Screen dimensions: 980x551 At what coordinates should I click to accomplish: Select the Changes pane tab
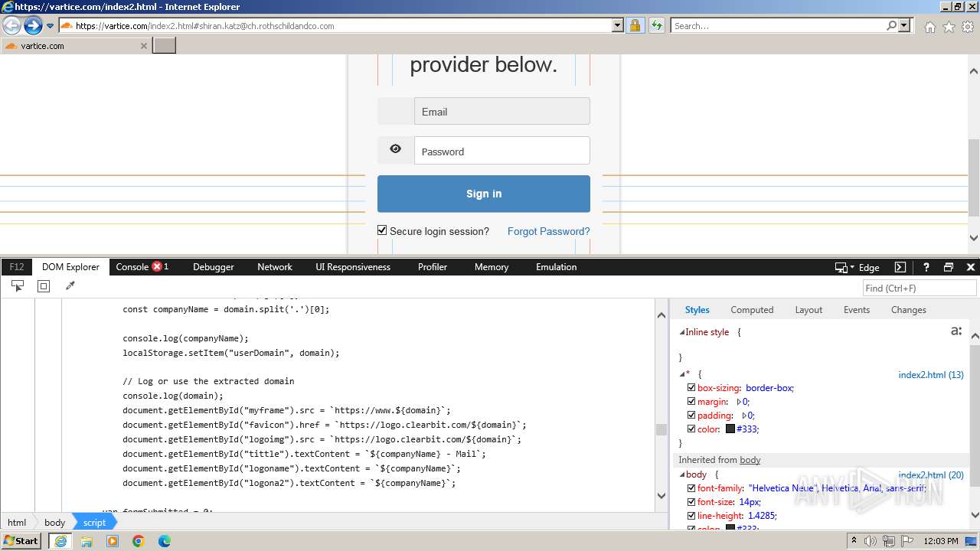[909, 310]
